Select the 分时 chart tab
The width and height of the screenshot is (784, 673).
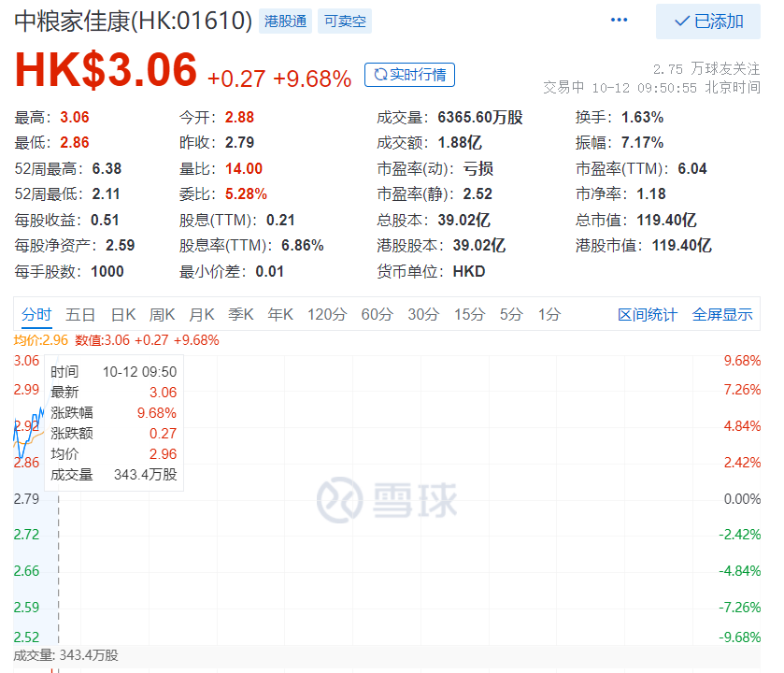point(37,314)
